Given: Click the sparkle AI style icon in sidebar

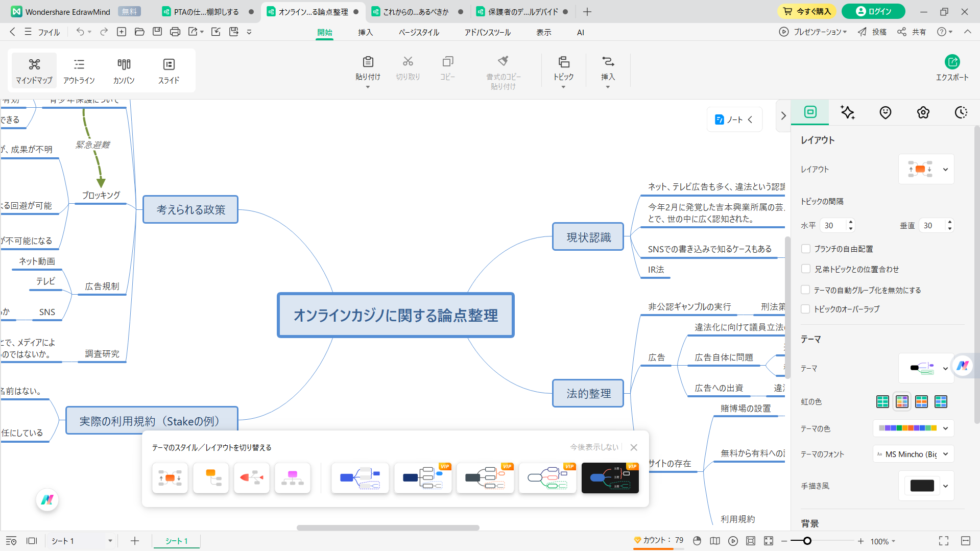Looking at the screenshot, I should click(x=847, y=112).
